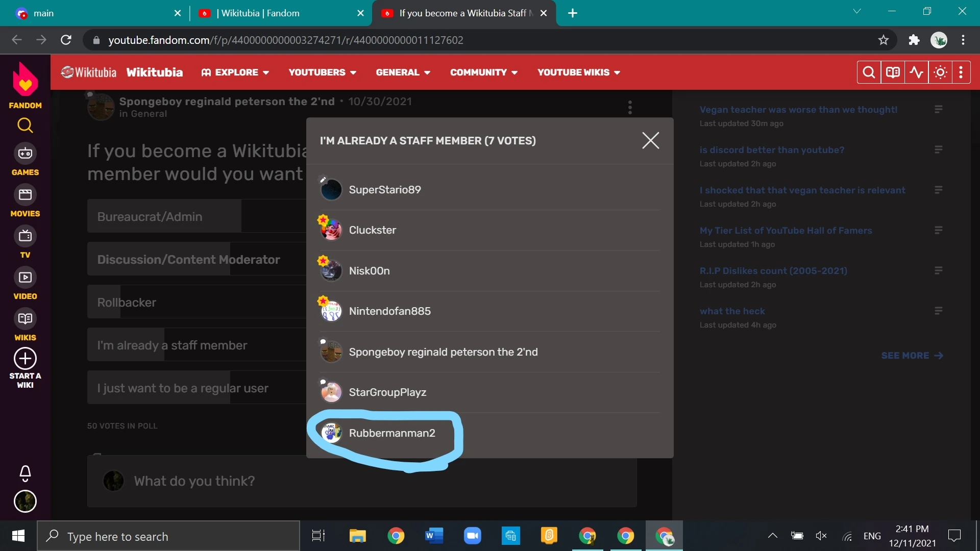This screenshot has height=551, width=980.
Task: Click the Start a Wiki plus icon
Action: coord(25,359)
